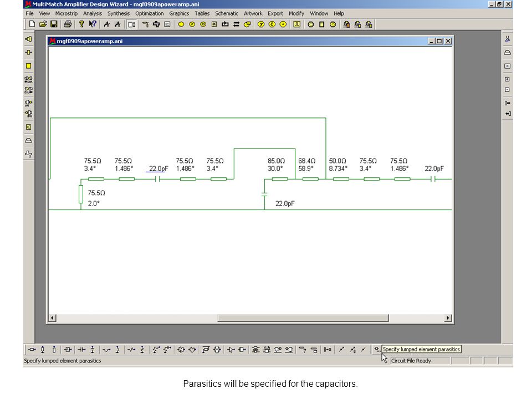Screen dimensions: 532x399
Task: Click the CIR icon in left toolbar
Action: tap(28, 80)
